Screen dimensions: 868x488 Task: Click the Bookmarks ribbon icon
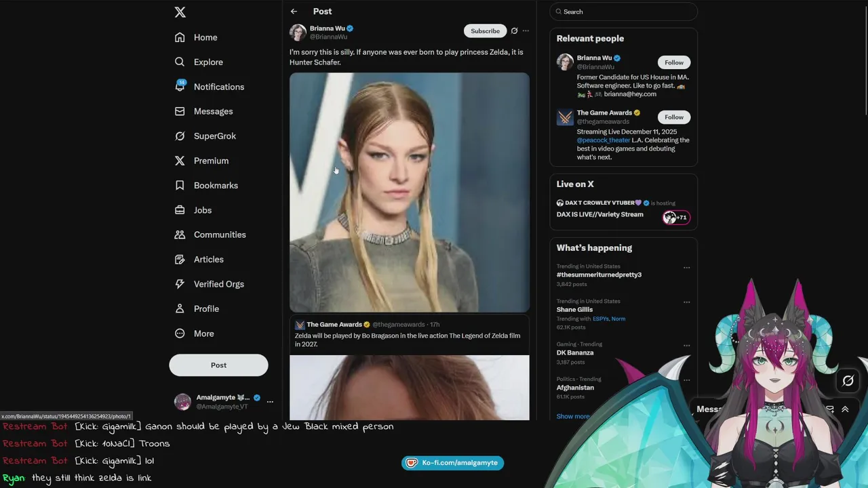[x=180, y=185]
